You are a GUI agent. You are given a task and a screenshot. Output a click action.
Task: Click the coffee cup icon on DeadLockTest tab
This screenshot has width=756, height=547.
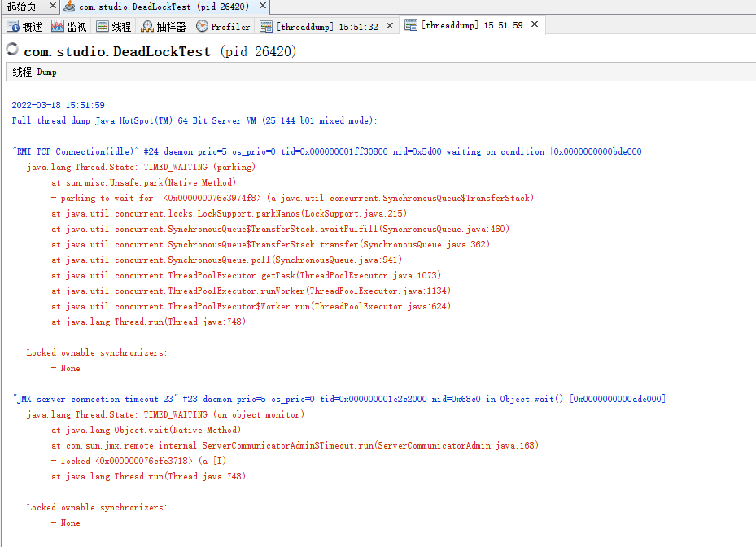[x=71, y=7]
